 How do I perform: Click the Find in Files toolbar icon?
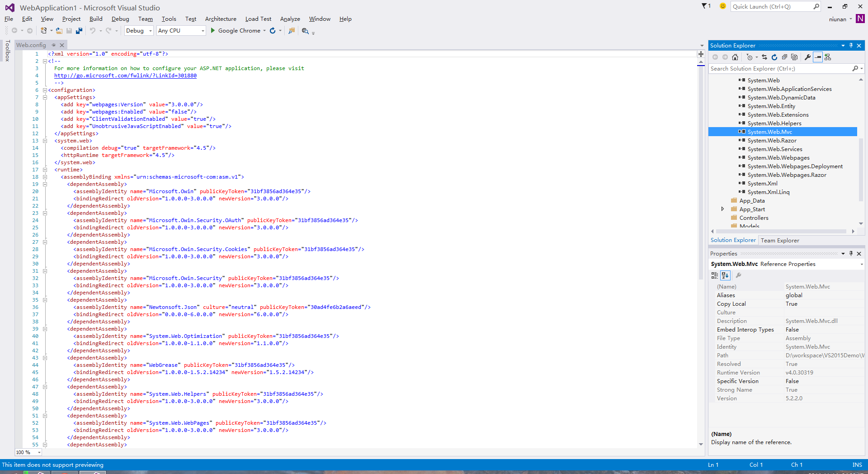pyautogui.click(x=292, y=31)
